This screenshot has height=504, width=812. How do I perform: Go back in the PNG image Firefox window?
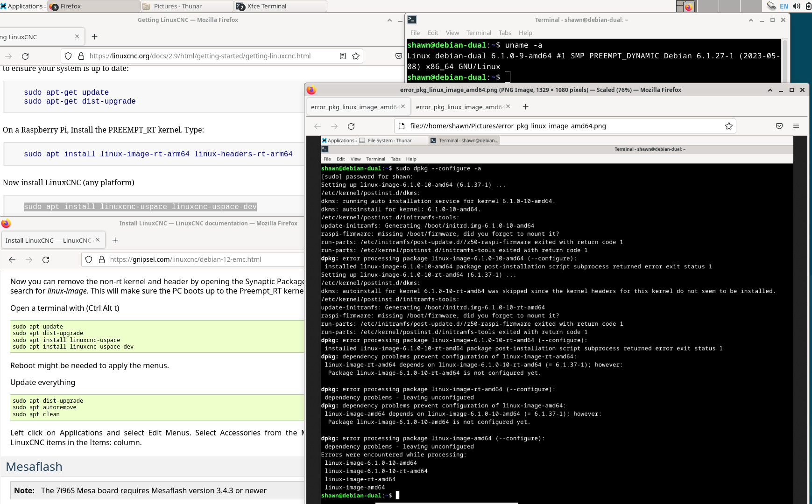click(x=318, y=126)
